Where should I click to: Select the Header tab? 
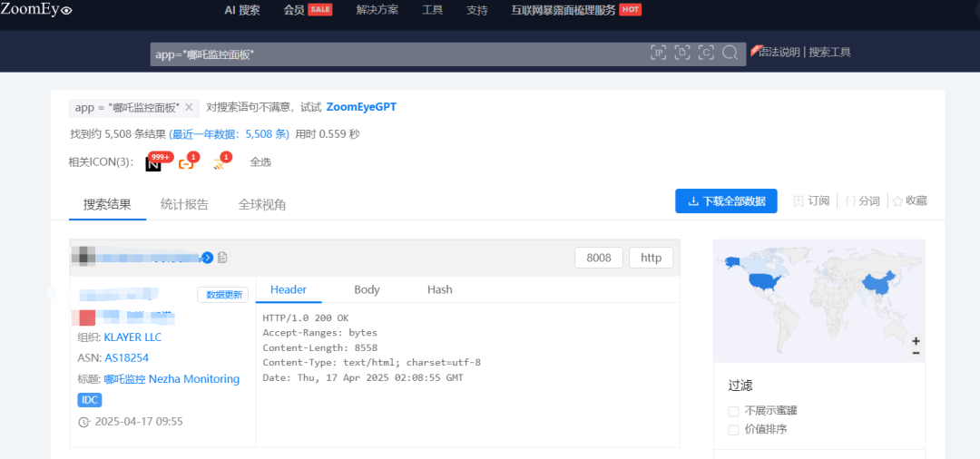[289, 289]
